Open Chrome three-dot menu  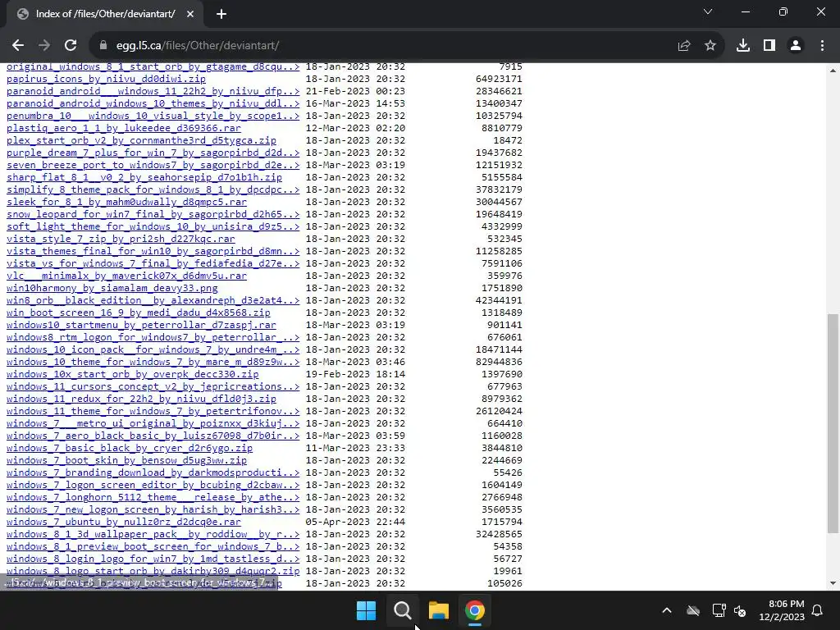822,46
